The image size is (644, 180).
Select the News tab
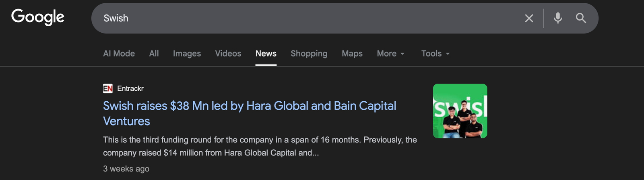point(266,54)
